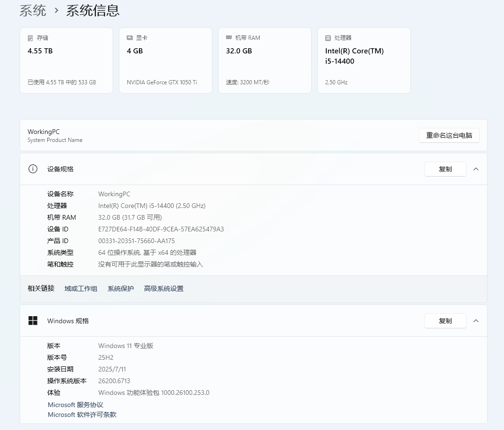Open the 系统保护 link

pos(120,289)
